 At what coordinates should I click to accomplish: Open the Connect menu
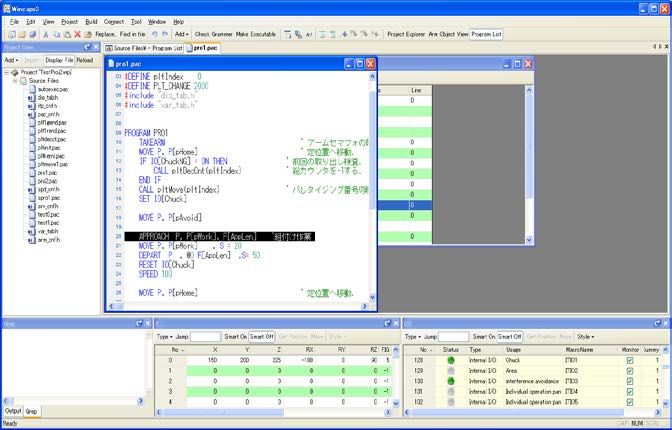(x=114, y=22)
